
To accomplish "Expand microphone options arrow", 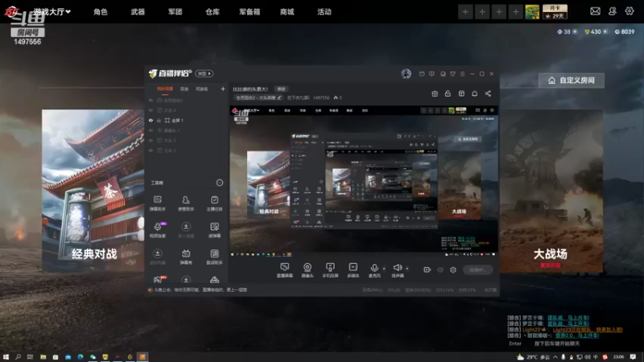I will (x=384, y=269).
